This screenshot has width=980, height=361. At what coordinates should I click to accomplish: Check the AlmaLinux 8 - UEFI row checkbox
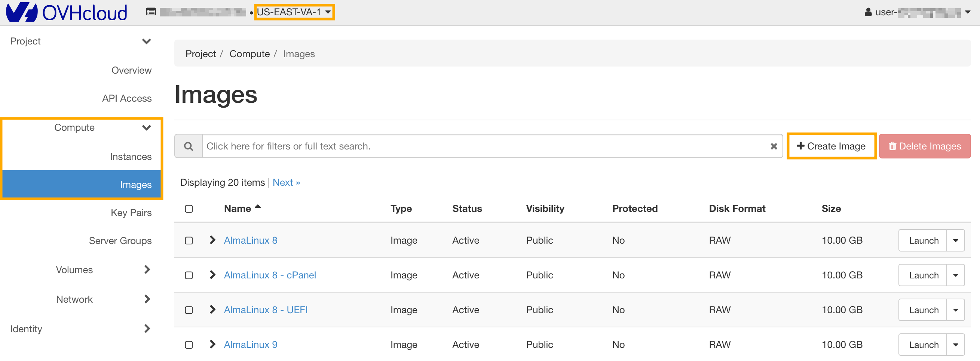[x=189, y=311]
